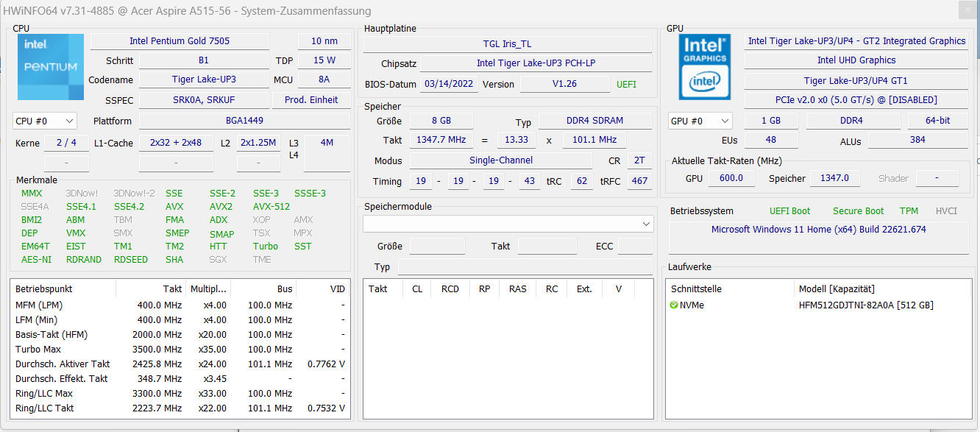
Task: Click the 10 nm process value
Action: click(x=324, y=41)
